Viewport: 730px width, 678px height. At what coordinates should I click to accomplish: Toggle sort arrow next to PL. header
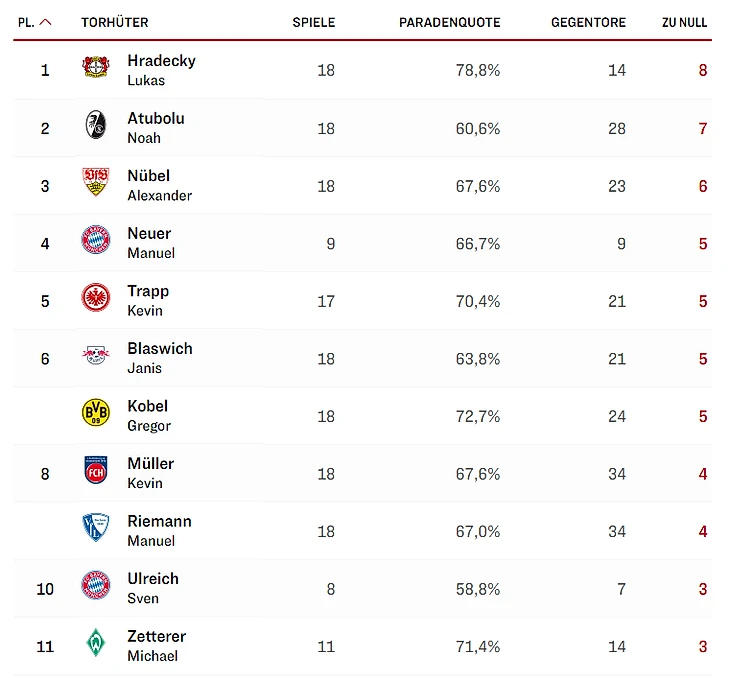click(46, 22)
